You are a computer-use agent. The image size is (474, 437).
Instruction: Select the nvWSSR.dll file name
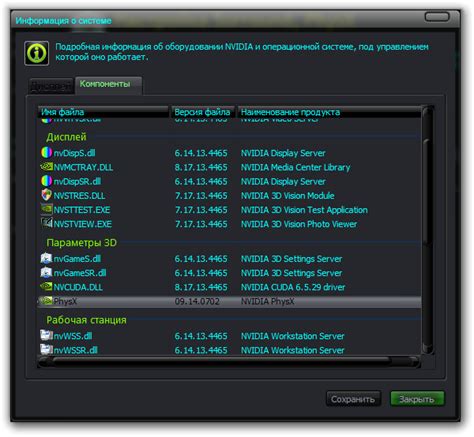(x=76, y=350)
